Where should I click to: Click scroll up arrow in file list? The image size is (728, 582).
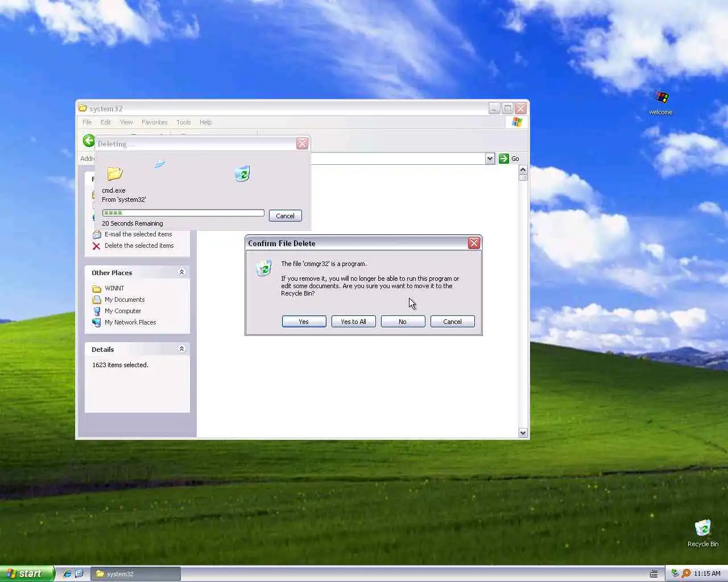coord(523,169)
